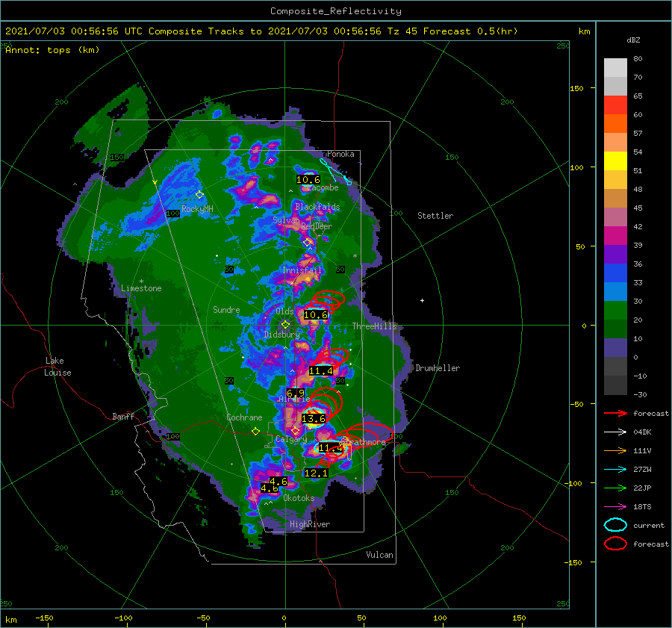Select the orange swatch between 60 and 57 dBZ
Screen dimensions: 672x628
615,123
